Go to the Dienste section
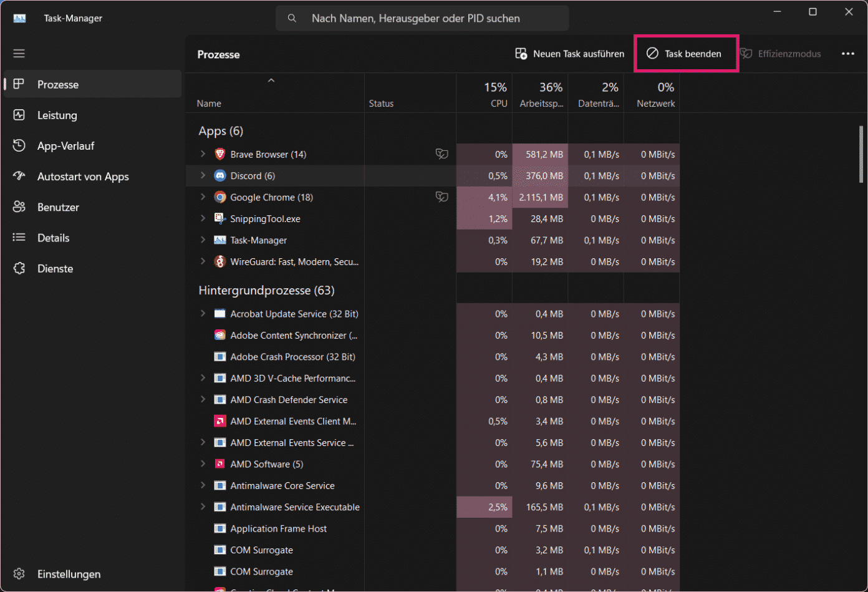 55,269
